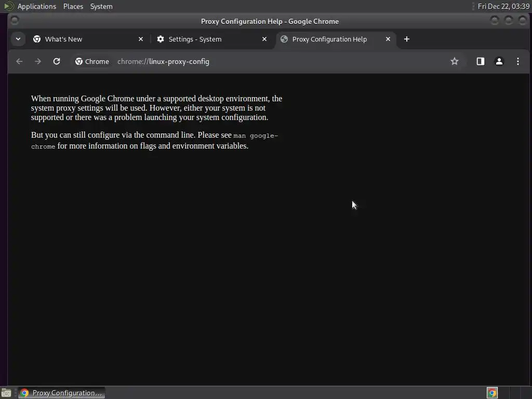Click the show desktop icon in bottom panel
This screenshot has width=532, height=399.
coord(6,393)
